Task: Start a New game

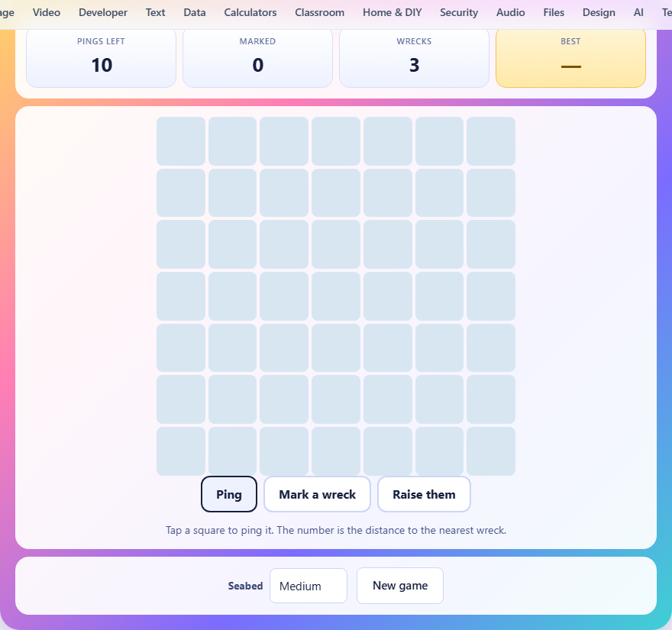Action: [400, 586]
